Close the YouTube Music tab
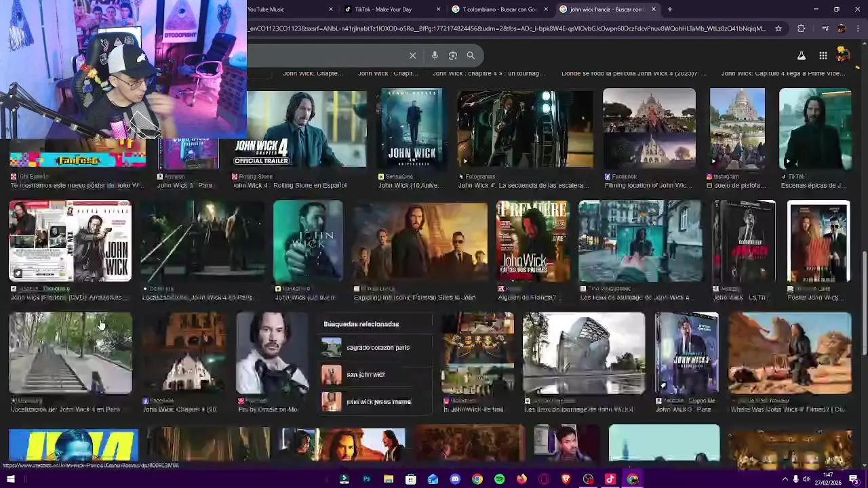The height and width of the screenshot is (488, 868). pos(331,9)
